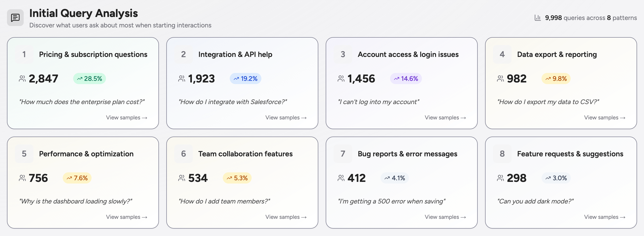
Task: Click the 9.8% trend badge
Action: point(556,79)
